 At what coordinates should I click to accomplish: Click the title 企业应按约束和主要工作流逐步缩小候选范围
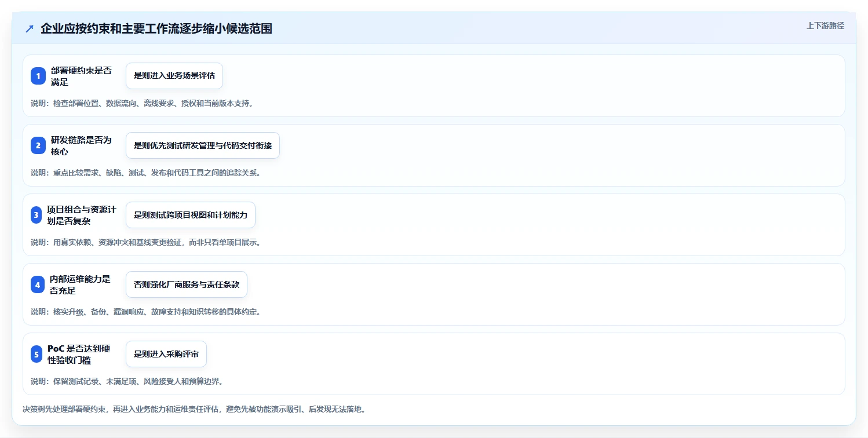[x=156, y=29]
